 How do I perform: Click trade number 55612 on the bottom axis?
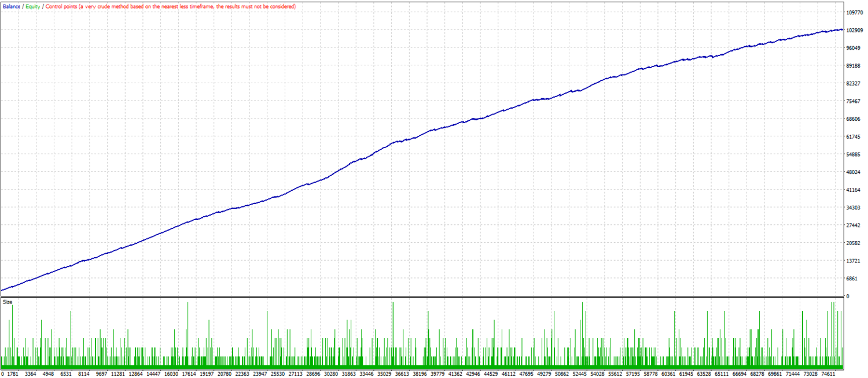click(x=615, y=374)
